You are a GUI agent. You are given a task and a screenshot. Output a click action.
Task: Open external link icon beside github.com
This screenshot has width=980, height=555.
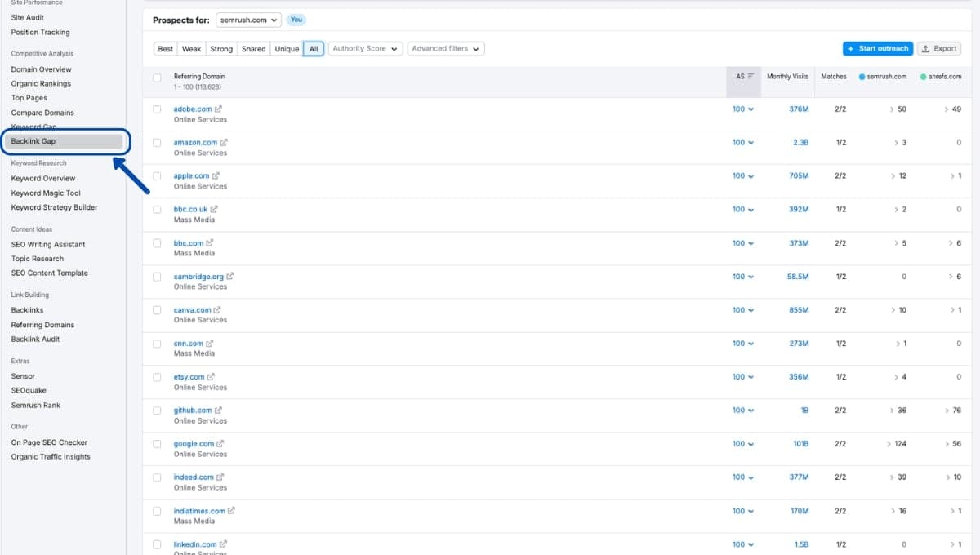(x=219, y=411)
